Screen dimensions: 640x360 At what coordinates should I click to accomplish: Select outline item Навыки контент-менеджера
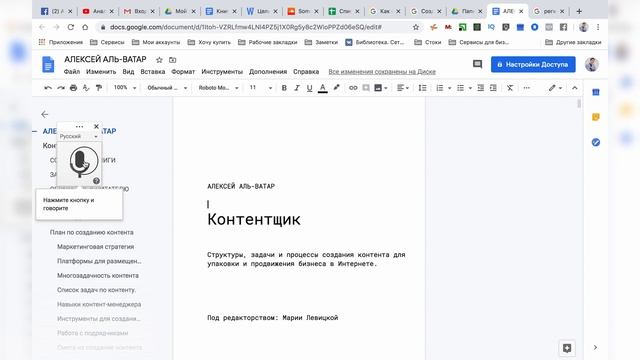(x=99, y=304)
